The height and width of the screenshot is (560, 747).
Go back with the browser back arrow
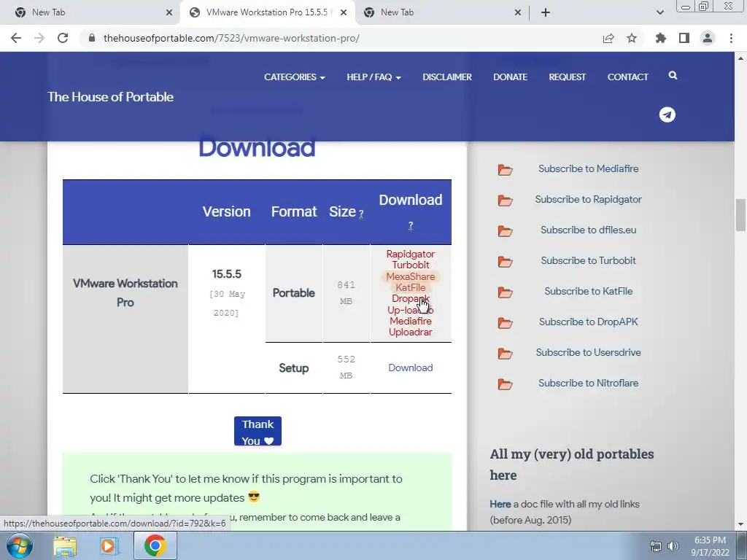pyautogui.click(x=16, y=38)
